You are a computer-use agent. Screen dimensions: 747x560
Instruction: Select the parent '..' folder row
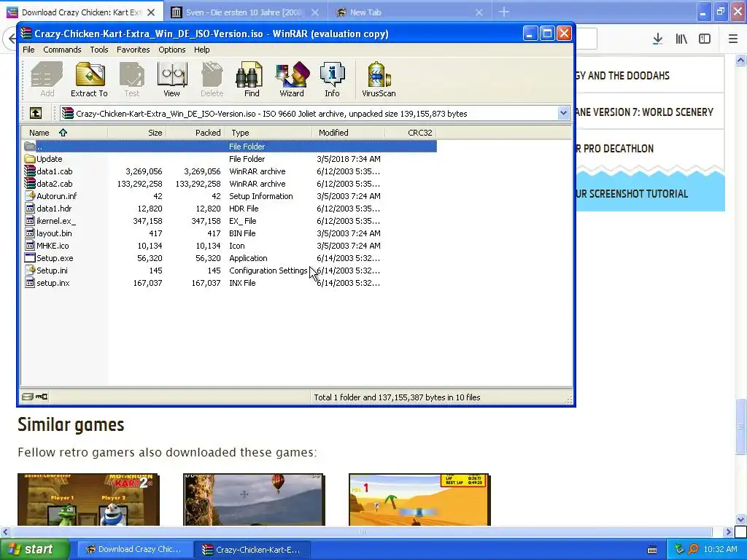click(229, 146)
